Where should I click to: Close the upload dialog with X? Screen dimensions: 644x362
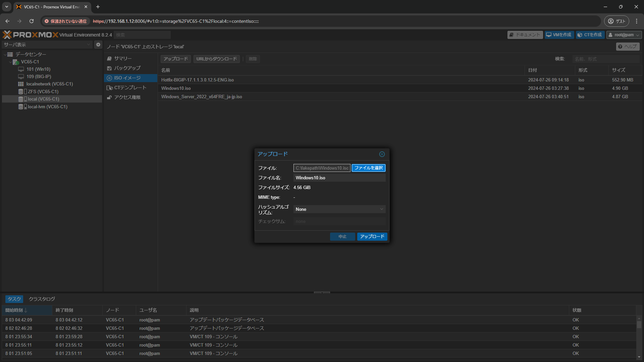pyautogui.click(x=382, y=154)
